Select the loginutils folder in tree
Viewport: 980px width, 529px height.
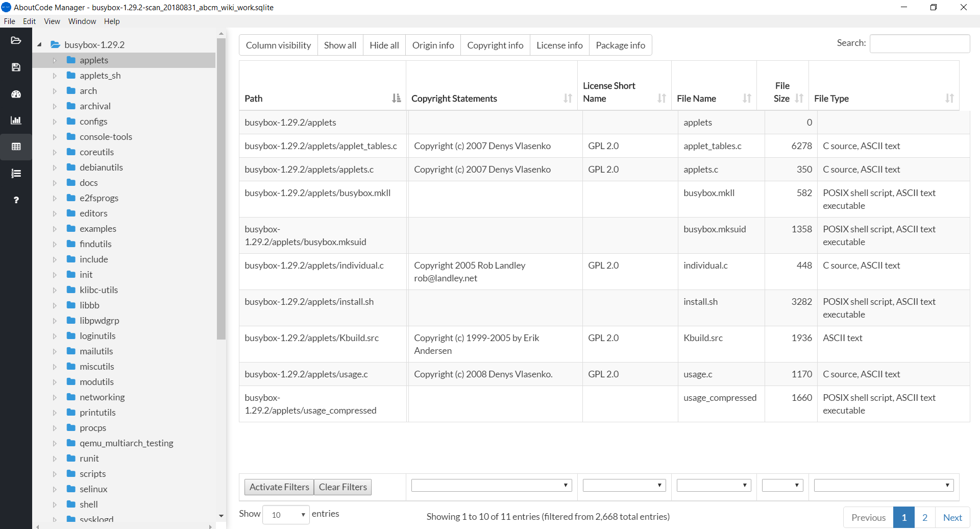click(97, 336)
